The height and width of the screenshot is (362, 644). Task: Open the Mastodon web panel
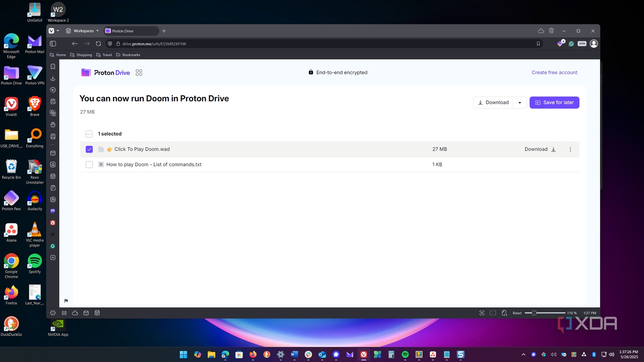coord(53,211)
